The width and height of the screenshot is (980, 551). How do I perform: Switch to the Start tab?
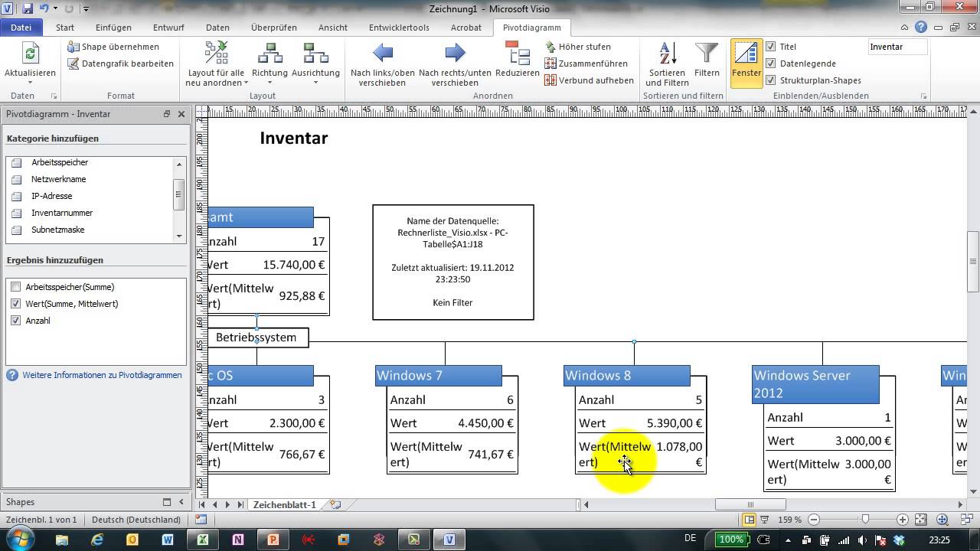(65, 28)
